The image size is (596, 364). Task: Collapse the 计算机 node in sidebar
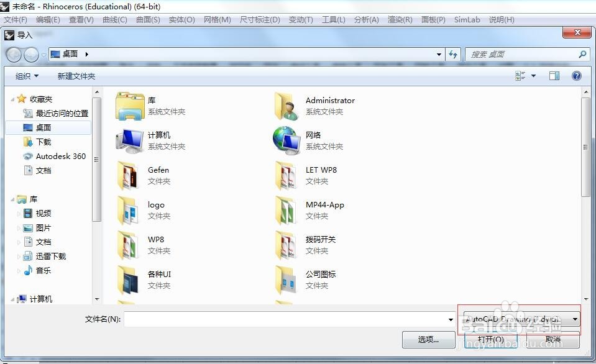[12, 299]
